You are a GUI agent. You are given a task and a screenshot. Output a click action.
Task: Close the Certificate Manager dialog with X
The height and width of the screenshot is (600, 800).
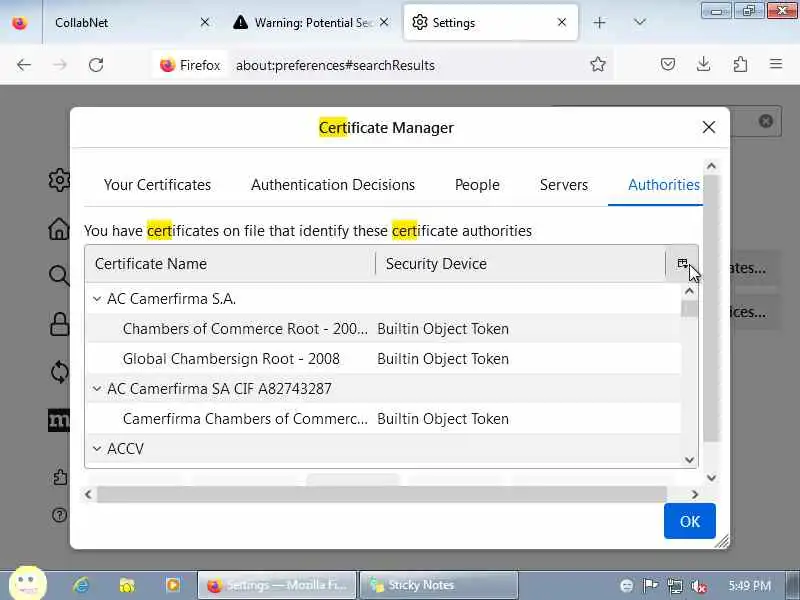click(709, 127)
